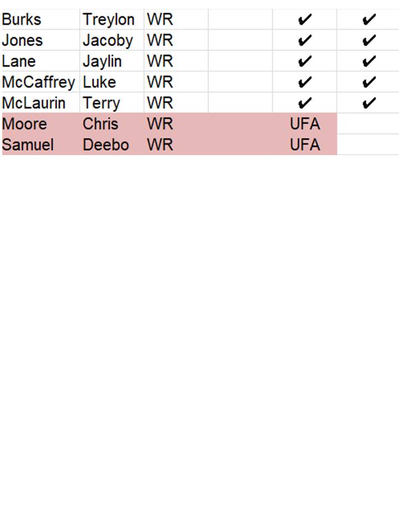Click the first checkmark in the Lane row
Image resolution: width=399 pixels, height=532 pixels.
(x=304, y=62)
